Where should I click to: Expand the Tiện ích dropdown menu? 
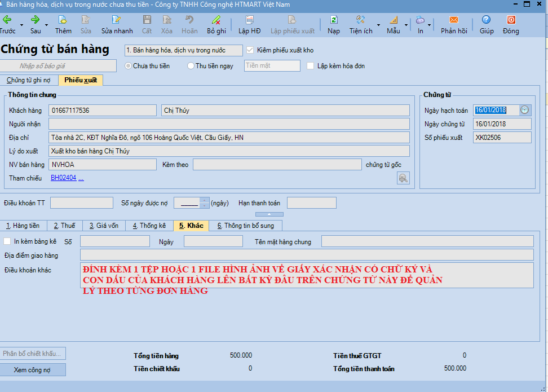click(377, 25)
